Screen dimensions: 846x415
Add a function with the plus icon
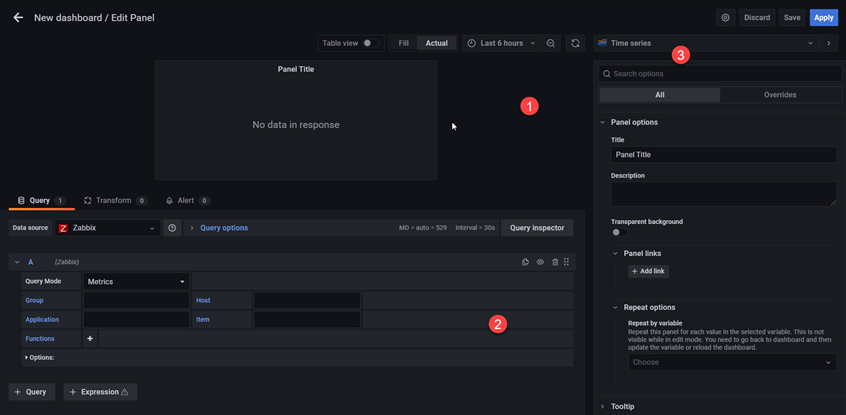[90, 339]
